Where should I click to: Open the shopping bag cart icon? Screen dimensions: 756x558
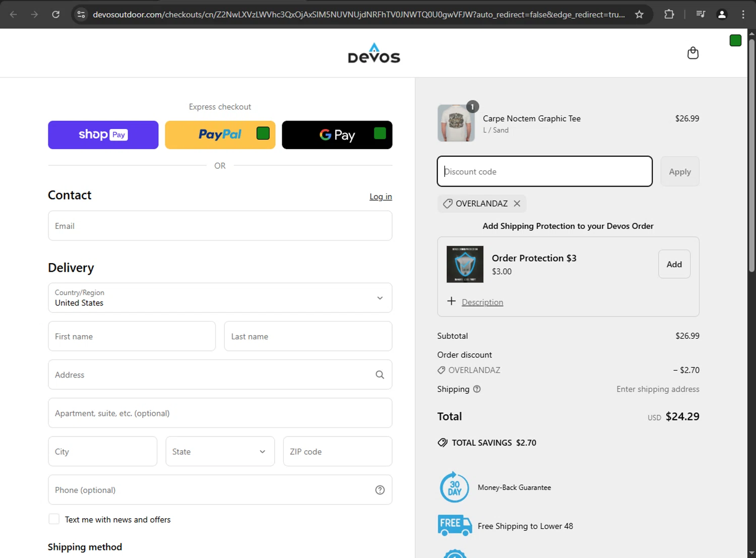pyautogui.click(x=693, y=53)
